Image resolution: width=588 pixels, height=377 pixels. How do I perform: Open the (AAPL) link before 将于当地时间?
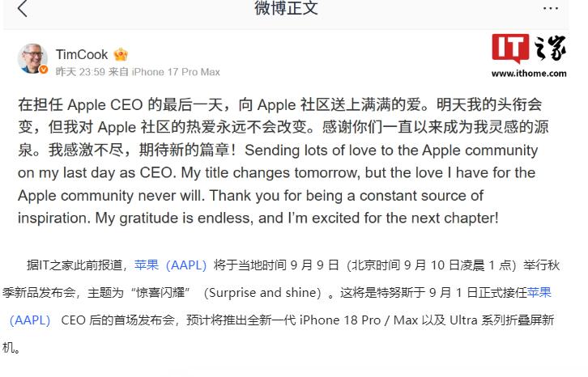pos(186,265)
